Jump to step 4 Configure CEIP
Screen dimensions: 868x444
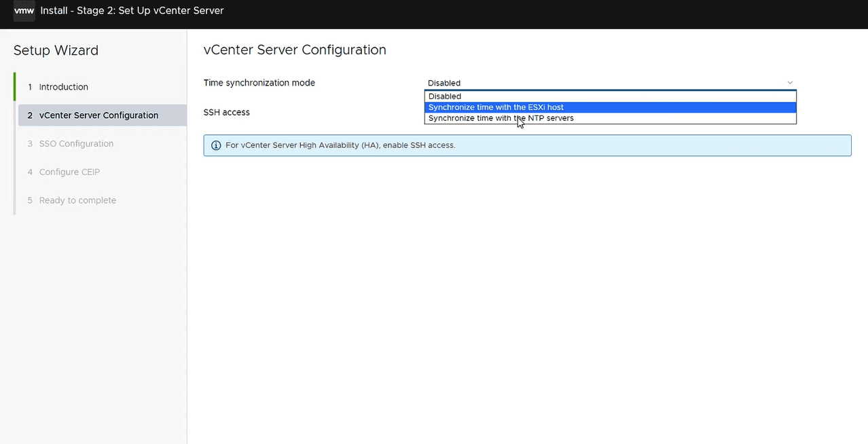[x=69, y=172]
